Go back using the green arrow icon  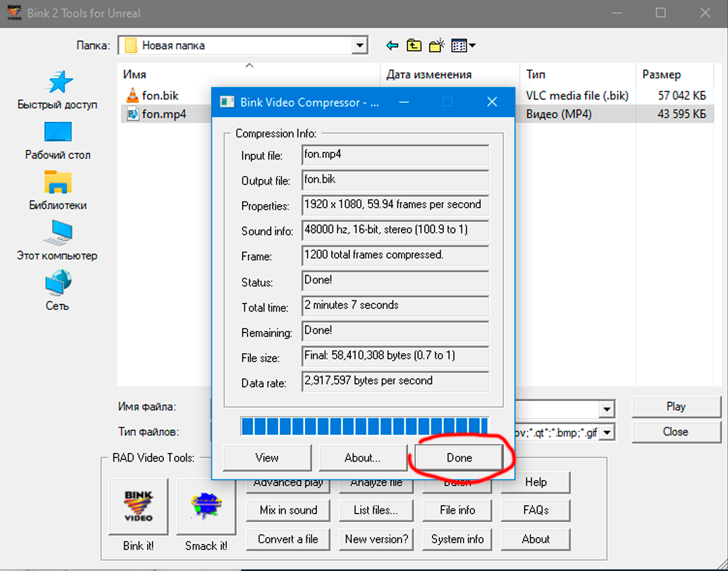click(x=392, y=45)
